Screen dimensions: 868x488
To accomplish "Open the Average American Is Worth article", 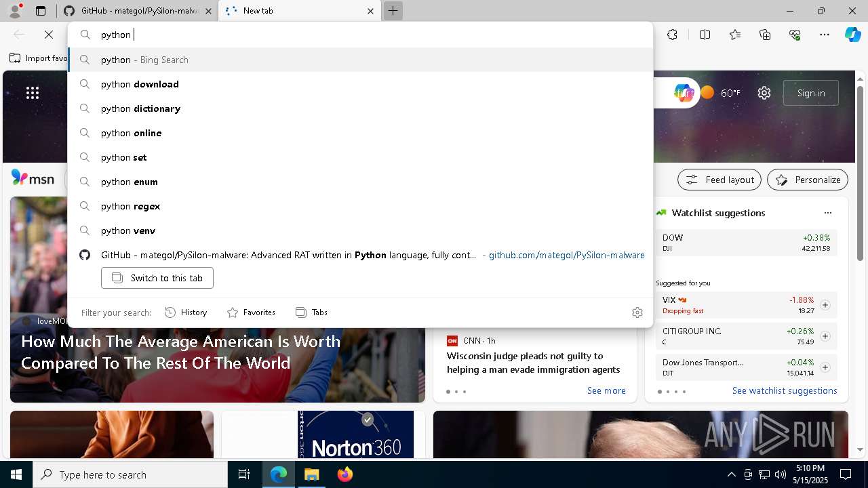I will pyautogui.click(x=181, y=352).
